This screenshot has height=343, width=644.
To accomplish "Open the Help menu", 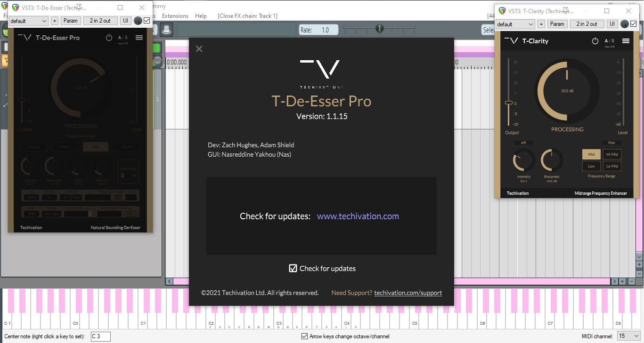I will point(201,16).
